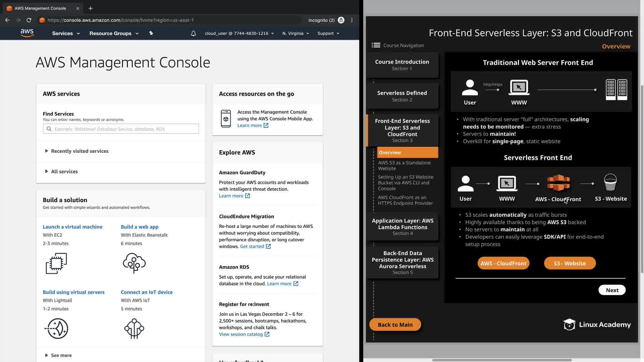Click the Course Navigation hamburger icon

pyautogui.click(x=376, y=45)
